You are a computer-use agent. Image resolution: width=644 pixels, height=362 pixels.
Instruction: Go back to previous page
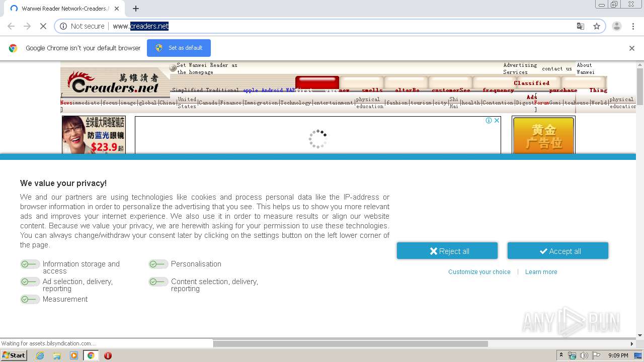point(11,26)
